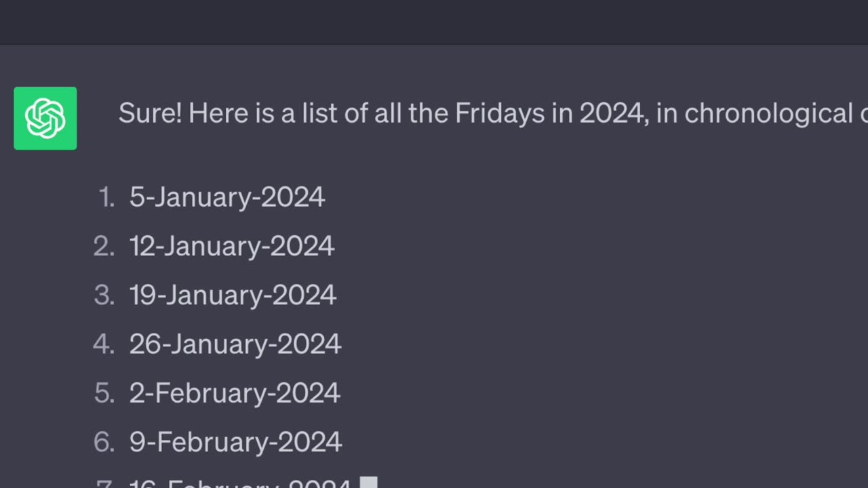Select the 12-January-2024 list entry

tap(232, 246)
